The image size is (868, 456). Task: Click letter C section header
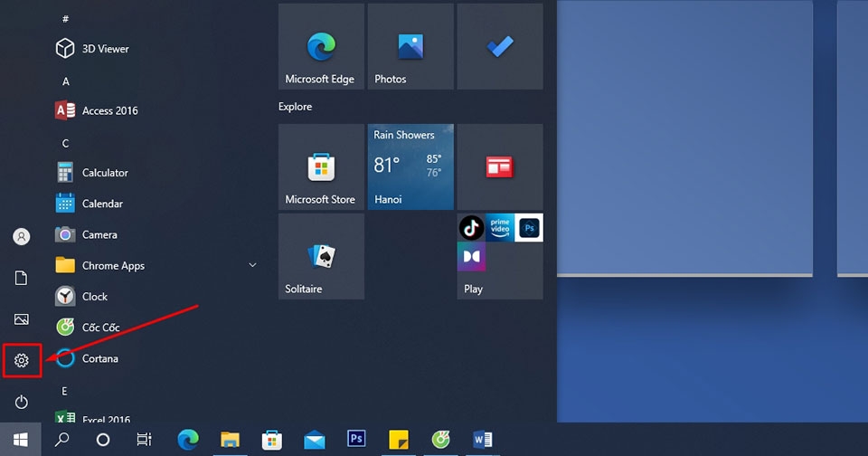point(65,144)
